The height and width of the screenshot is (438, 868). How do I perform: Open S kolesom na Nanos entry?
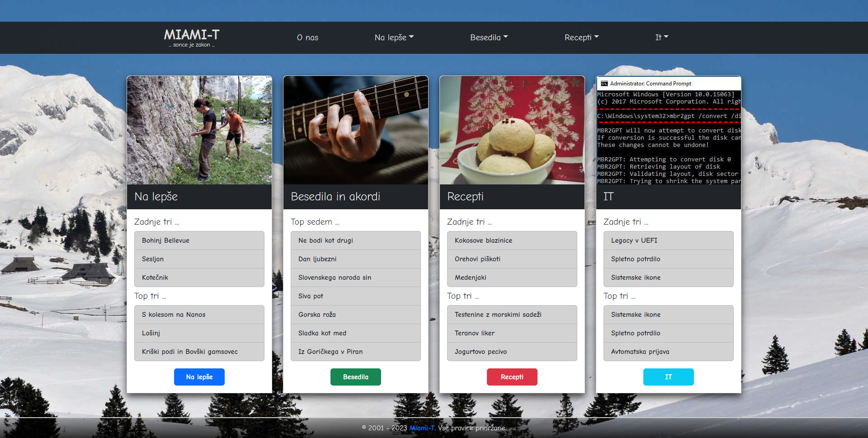pyautogui.click(x=199, y=315)
